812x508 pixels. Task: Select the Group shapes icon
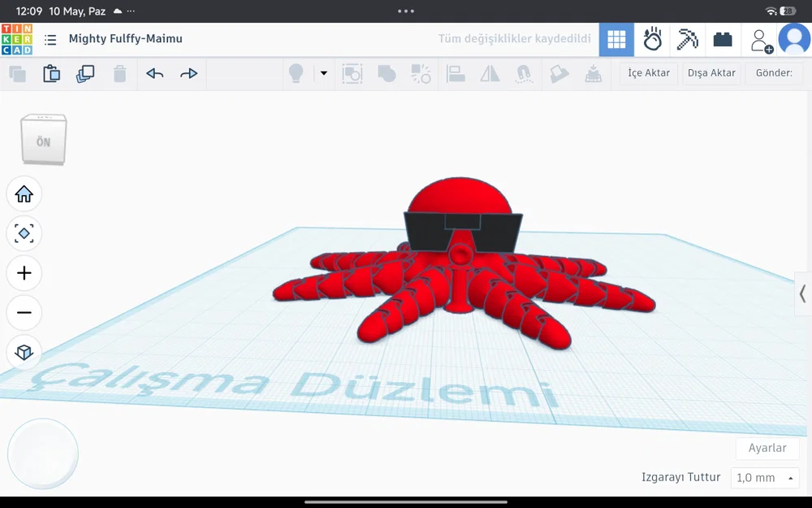387,74
